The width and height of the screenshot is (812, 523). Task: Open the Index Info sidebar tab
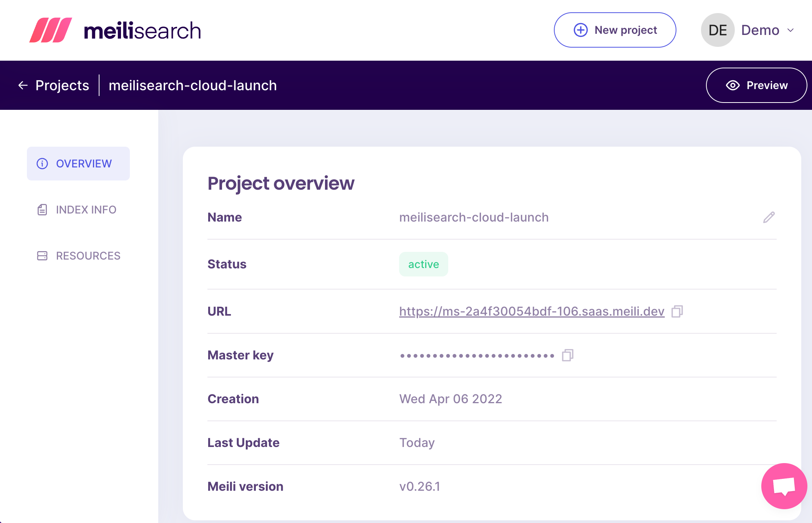[x=77, y=210]
